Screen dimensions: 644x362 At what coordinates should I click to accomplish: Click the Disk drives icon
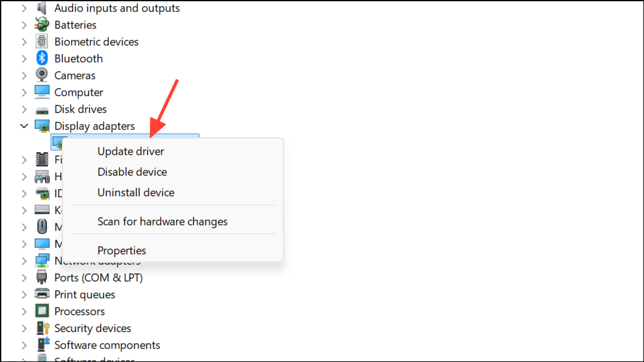click(x=42, y=109)
